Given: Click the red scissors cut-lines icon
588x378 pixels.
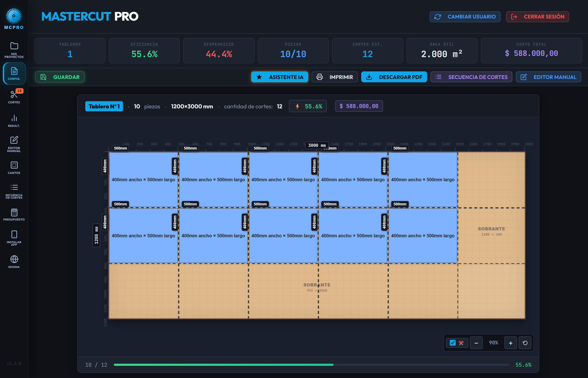Looking at the screenshot, I should [461, 343].
